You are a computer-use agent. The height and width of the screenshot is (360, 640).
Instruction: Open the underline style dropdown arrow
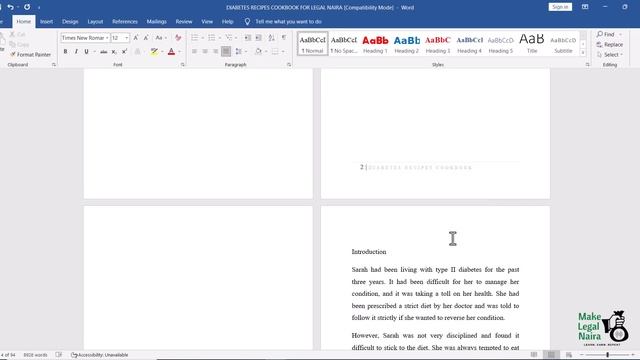click(94, 51)
